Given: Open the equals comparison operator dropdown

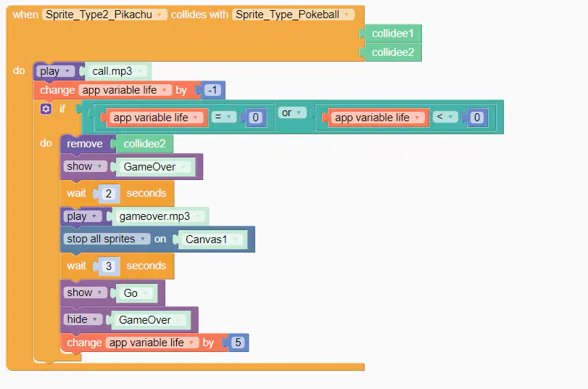Looking at the screenshot, I should click(x=223, y=117).
